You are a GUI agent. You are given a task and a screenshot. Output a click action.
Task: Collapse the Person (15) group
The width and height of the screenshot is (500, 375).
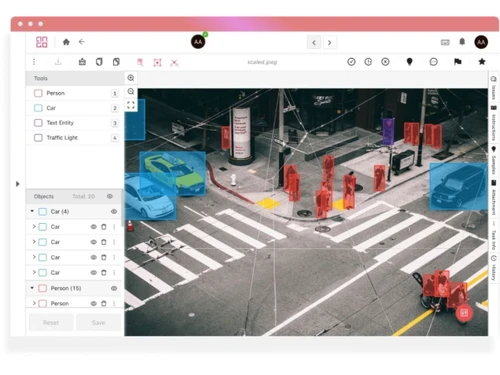click(32, 288)
